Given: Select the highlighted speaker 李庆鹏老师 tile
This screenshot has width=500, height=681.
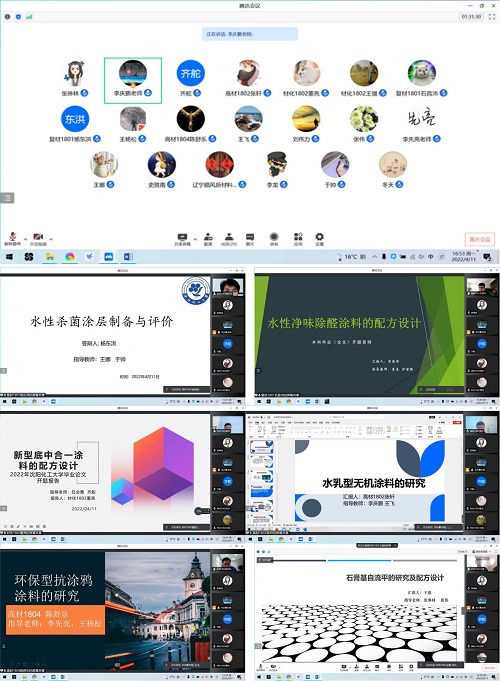Looking at the screenshot, I should click(133, 80).
